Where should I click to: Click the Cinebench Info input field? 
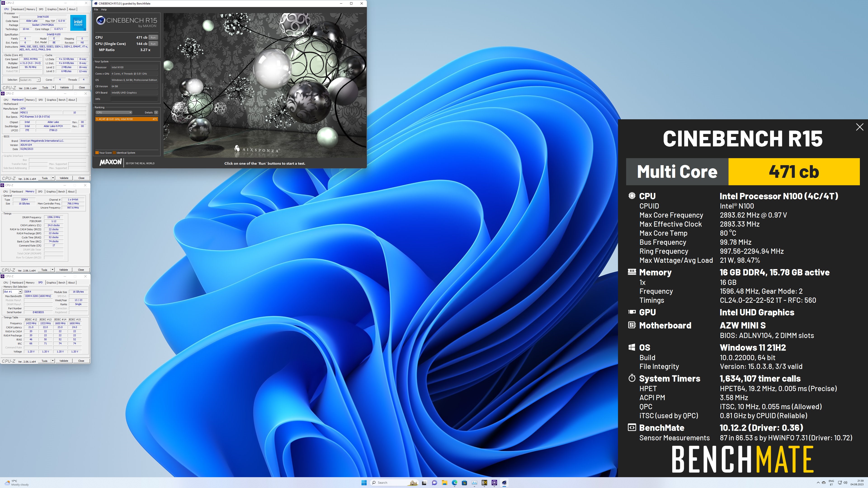(x=134, y=99)
